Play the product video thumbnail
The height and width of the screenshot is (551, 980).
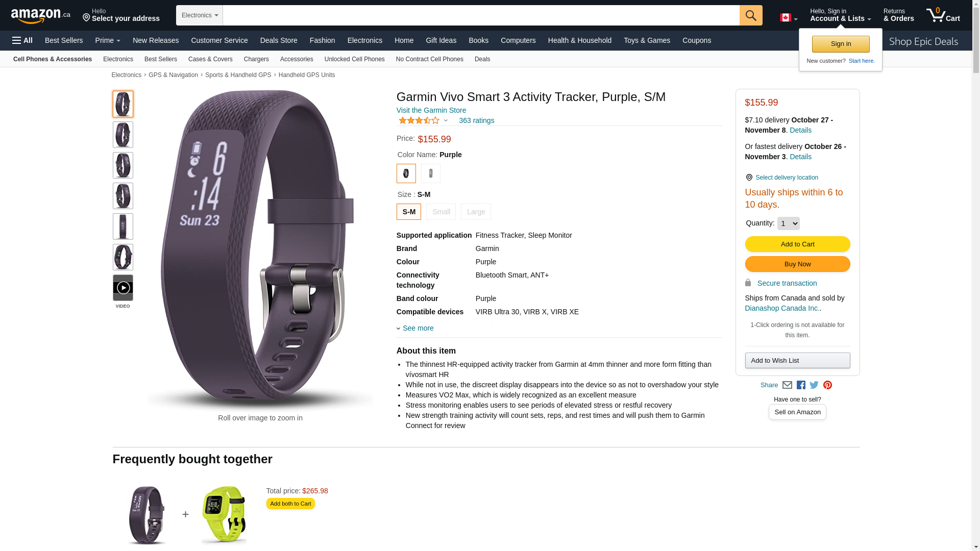pos(123,288)
